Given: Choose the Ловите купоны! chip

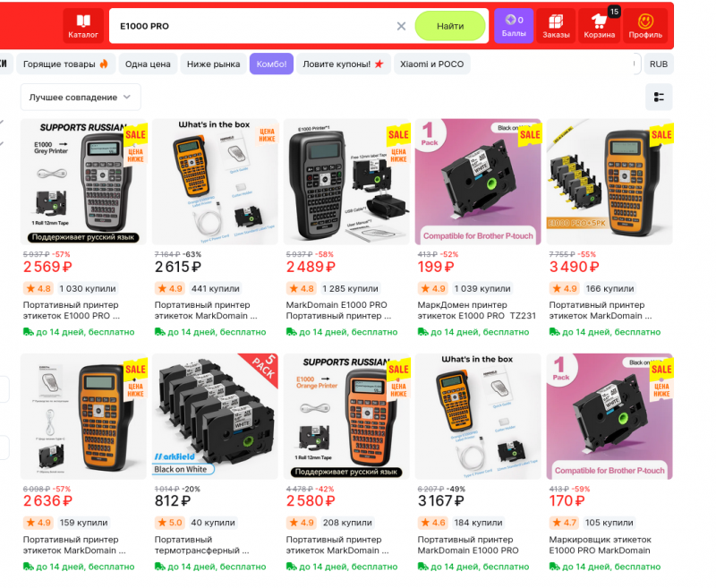Looking at the screenshot, I should (x=343, y=64).
